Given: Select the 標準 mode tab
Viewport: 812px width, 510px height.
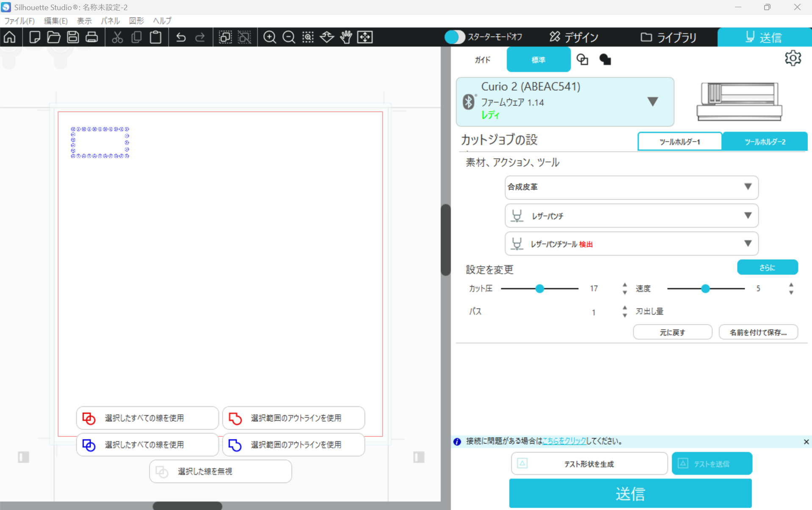Looking at the screenshot, I should [x=538, y=60].
